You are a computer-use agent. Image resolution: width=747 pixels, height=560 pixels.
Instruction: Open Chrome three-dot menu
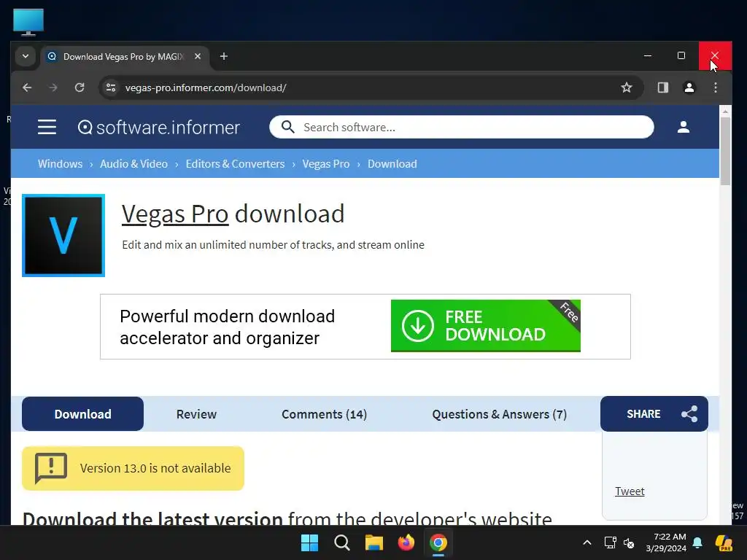[x=715, y=87]
